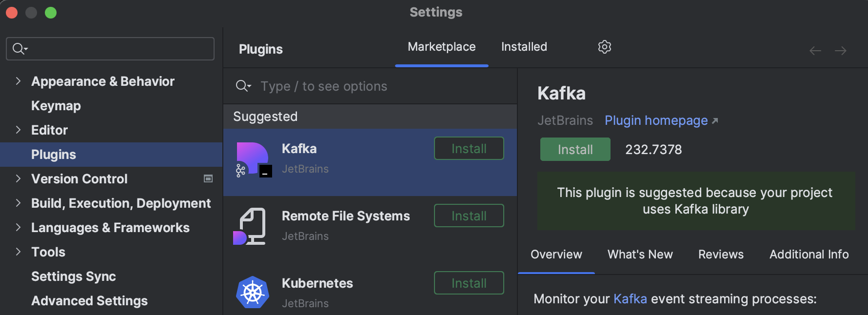Image resolution: width=868 pixels, height=315 pixels.
Task: Install Kafka with the green filled button
Action: click(x=575, y=149)
